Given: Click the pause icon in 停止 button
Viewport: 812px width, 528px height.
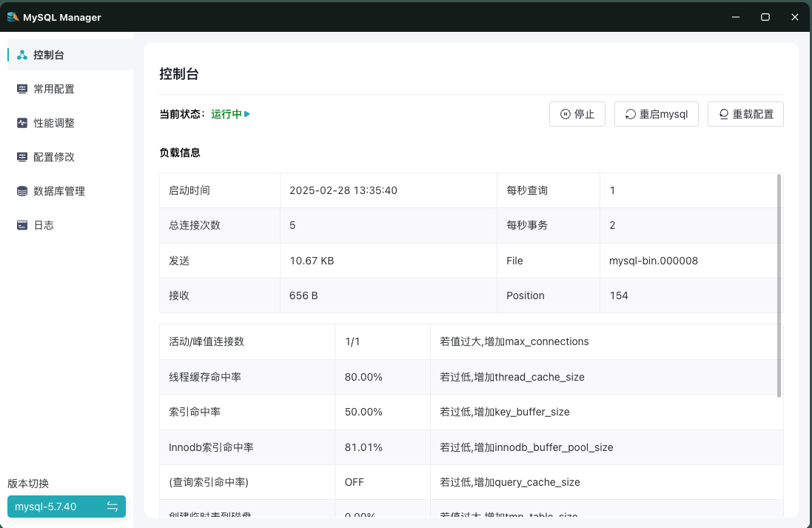Looking at the screenshot, I should point(566,114).
